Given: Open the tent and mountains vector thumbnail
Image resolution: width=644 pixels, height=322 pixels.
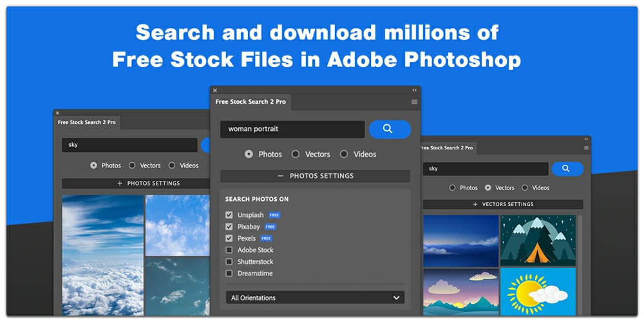Looking at the screenshot, I should (x=538, y=240).
